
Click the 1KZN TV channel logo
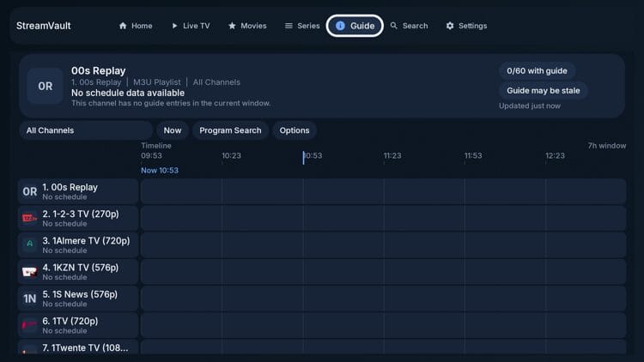tap(30, 272)
